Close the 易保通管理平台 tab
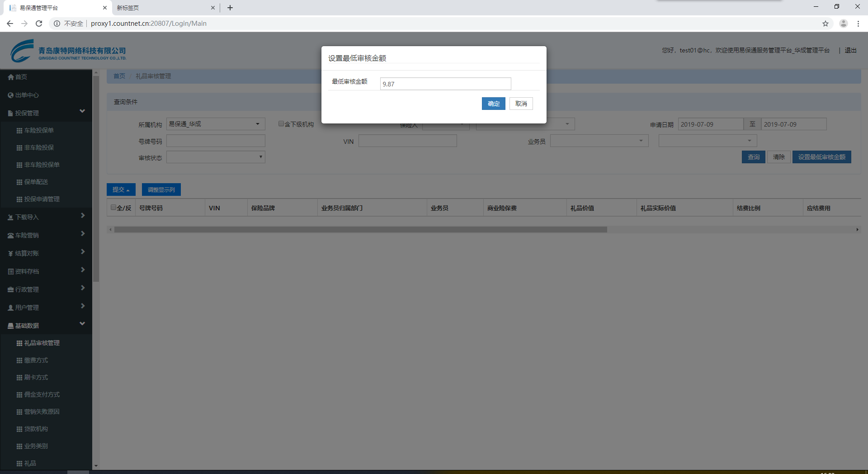868x474 pixels. coord(105,8)
